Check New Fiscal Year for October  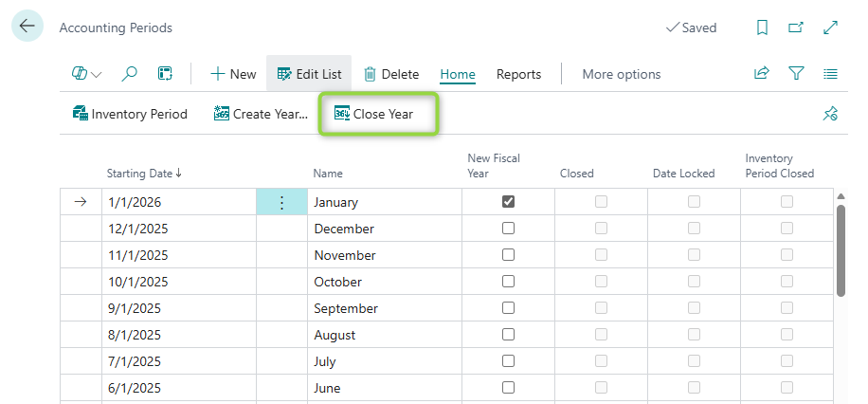click(509, 282)
